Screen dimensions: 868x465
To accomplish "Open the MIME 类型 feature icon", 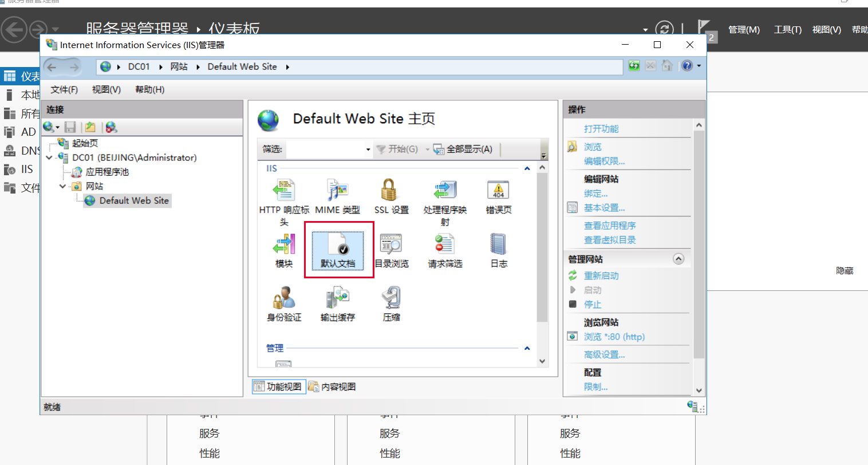I will tap(338, 196).
